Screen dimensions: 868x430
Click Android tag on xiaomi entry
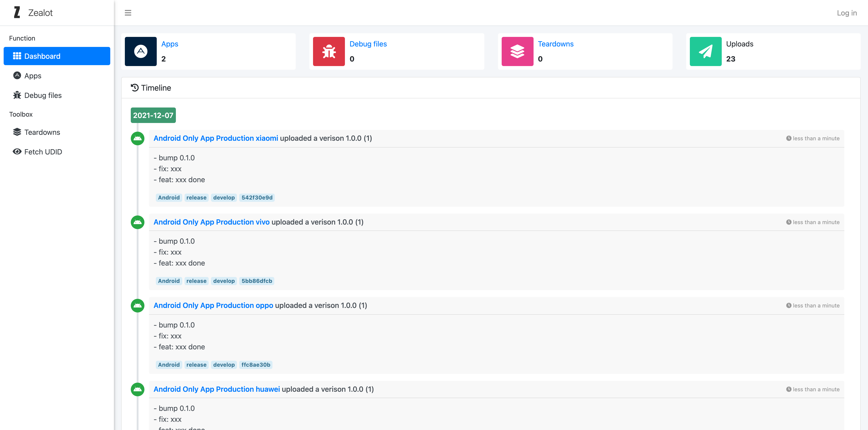(169, 198)
